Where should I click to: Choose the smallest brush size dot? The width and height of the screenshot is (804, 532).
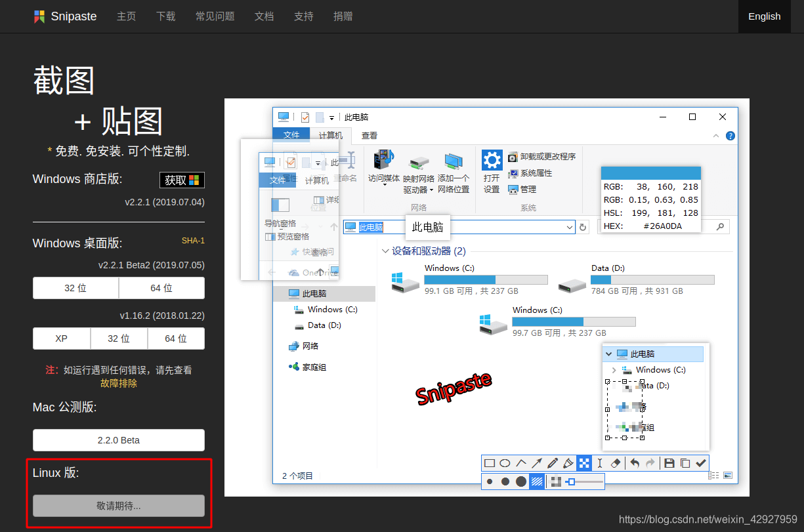coord(490,481)
